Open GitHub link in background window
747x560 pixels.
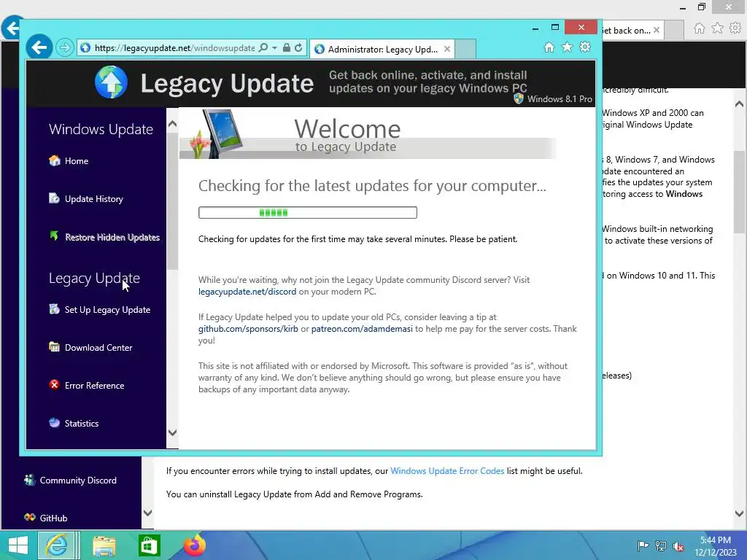point(53,518)
